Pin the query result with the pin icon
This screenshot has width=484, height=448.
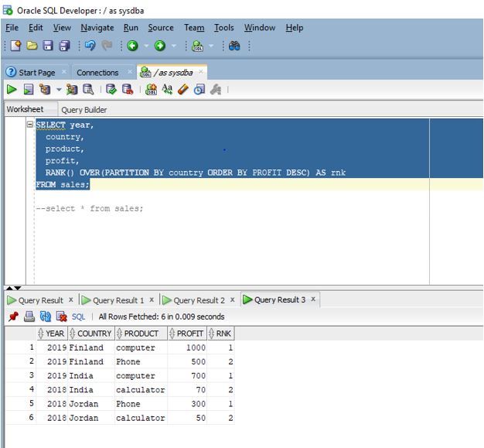12,316
